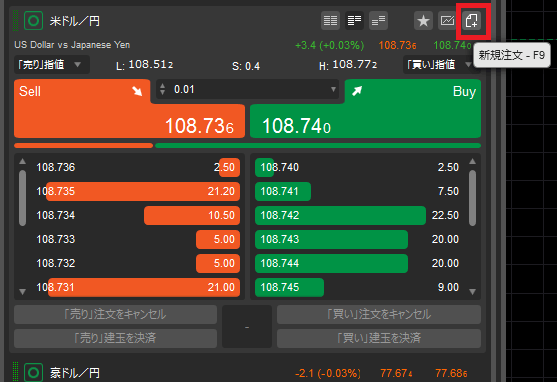Select buy depth row 108.744
557x382 pixels.
pyautogui.click(x=358, y=263)
